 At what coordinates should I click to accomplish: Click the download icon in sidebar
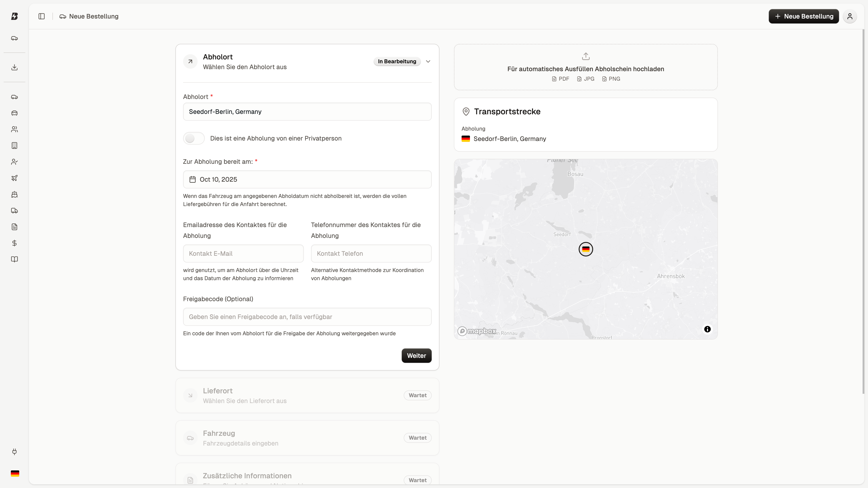click(x=14, y=67)
